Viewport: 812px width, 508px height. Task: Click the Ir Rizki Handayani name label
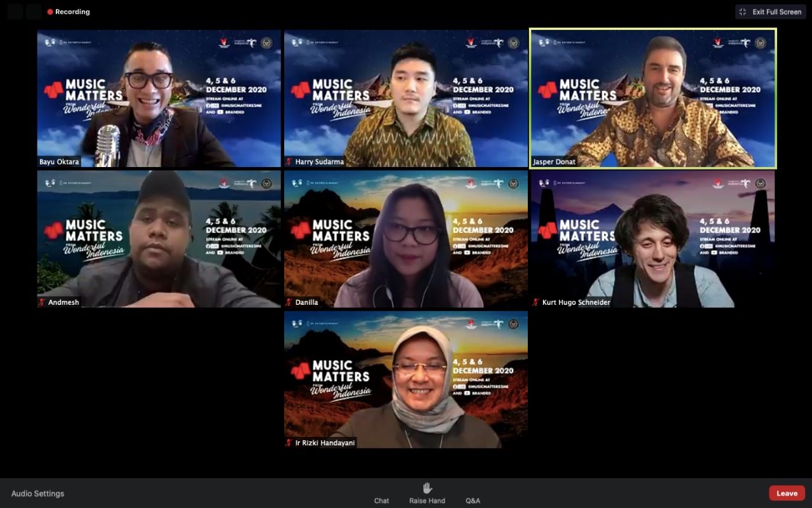click(x=324, y=443)
